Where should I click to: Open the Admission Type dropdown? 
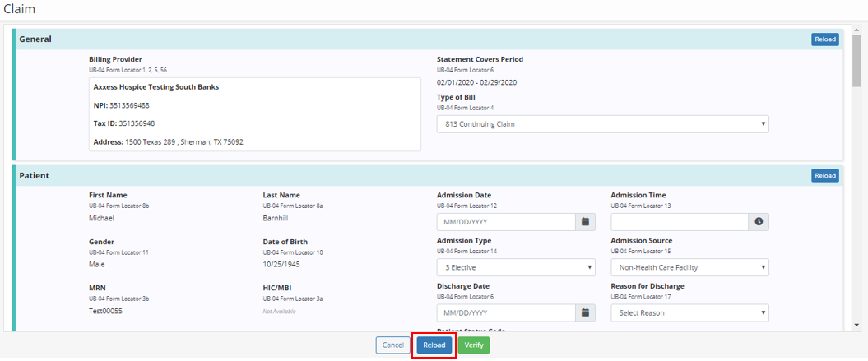515,267
